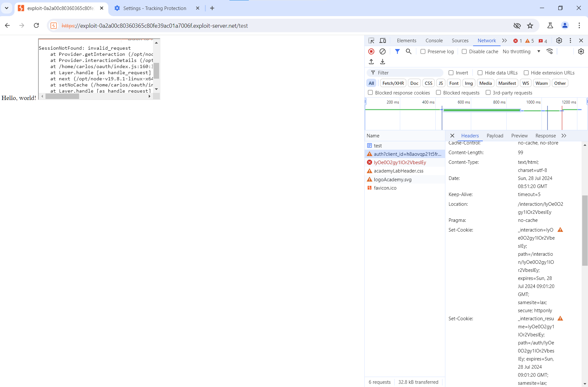This screenshot has height=387, width=588.
Task: Select the failed lyOe0O2gy1IOr2VbesIEy request
Action: [x=405, y=163]
